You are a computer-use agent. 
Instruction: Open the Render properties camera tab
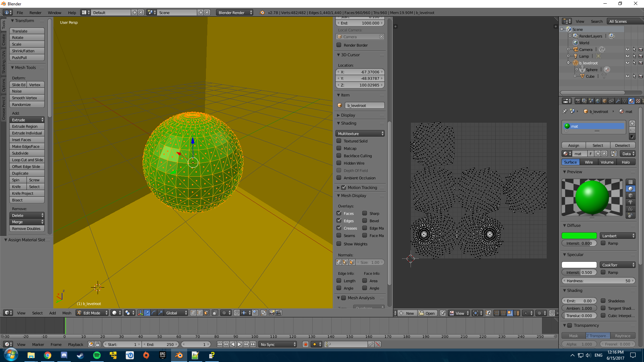click(578, 101)
